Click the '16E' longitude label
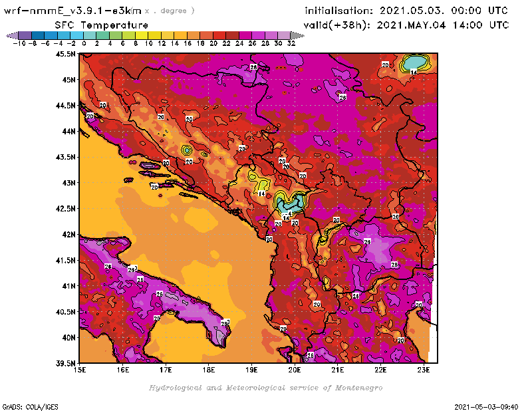 [x=123, y=370]
